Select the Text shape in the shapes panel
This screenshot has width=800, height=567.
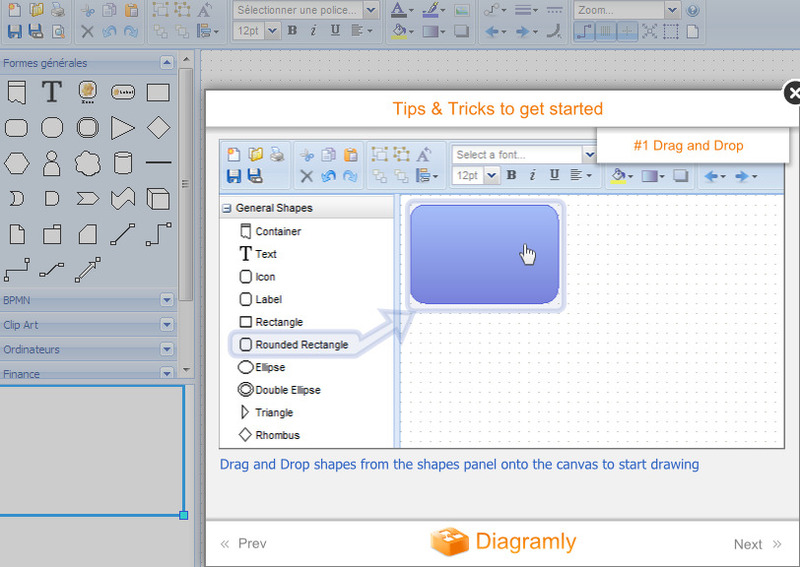(52, 93)
